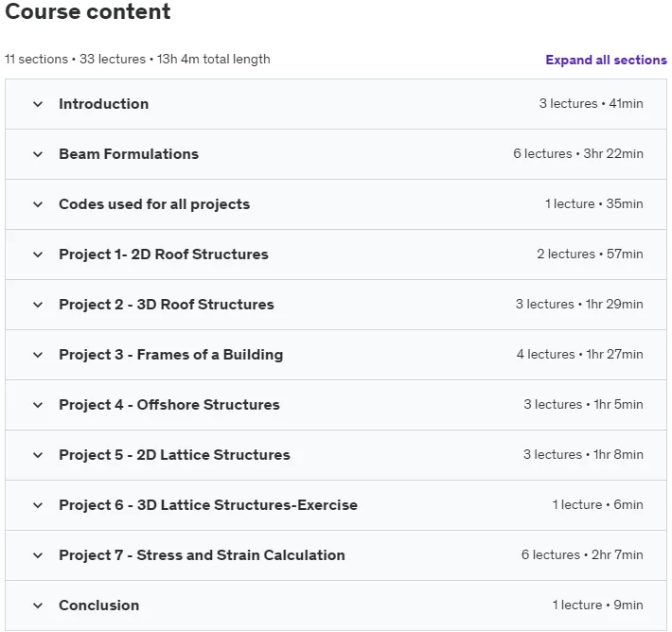Click the 6 lectures • 3hr 22min label
The image size is (672, 632).
pos(578,153)
